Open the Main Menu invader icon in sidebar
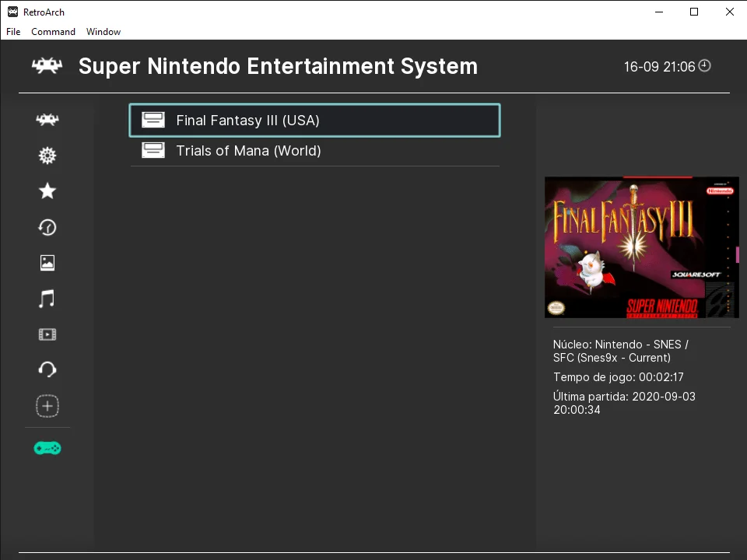Image resolution: width=747 pixels, height=560 pixels. click(x=47, y=119)
